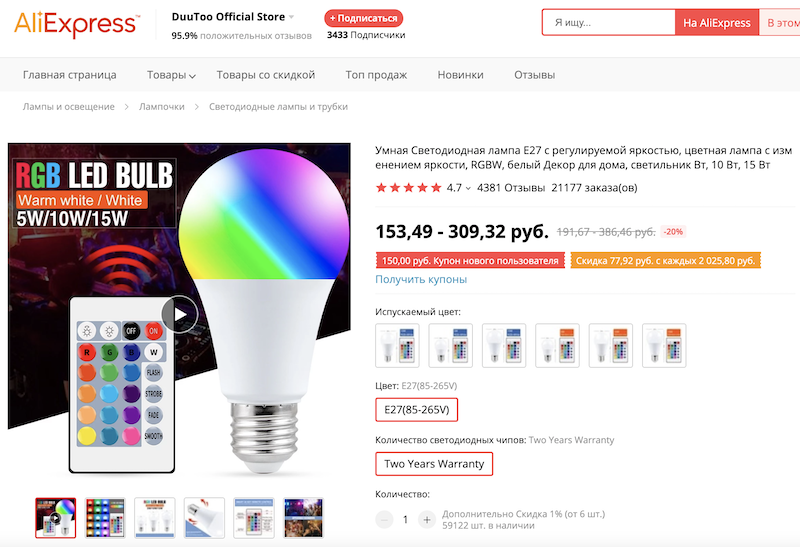This screenshot has width=800, height=547.
Task: Open the Отзывы tab
Action: pos(534,75)
